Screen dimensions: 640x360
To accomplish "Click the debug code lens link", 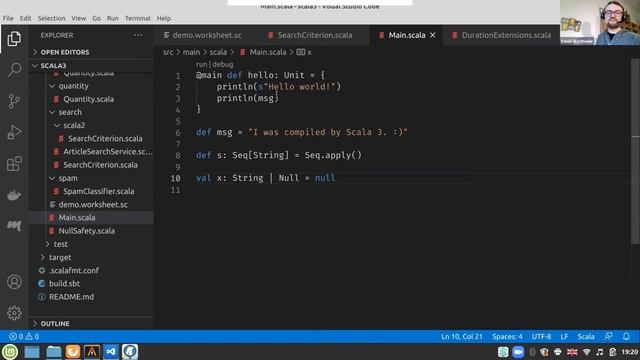I will [x=223, y=64].
